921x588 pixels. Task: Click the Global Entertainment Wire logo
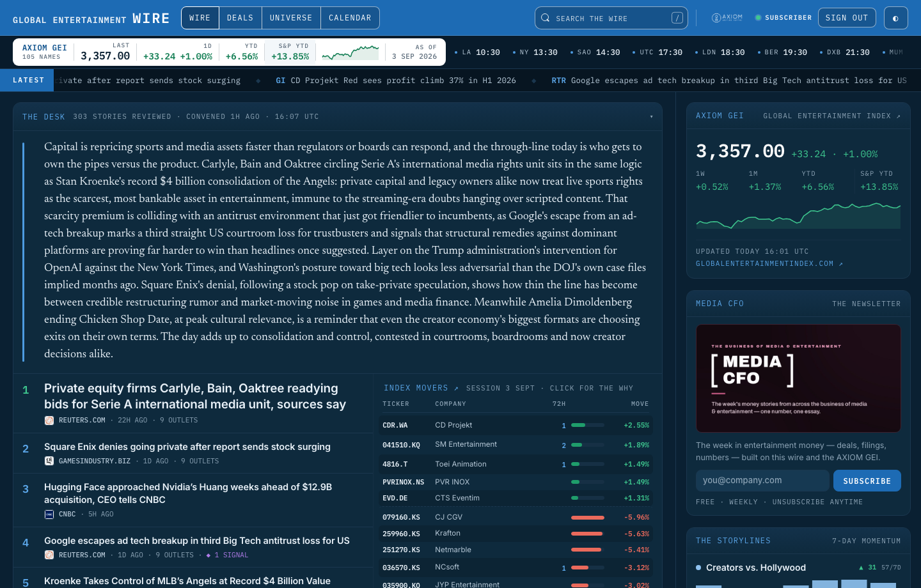(x=91, y=19)
